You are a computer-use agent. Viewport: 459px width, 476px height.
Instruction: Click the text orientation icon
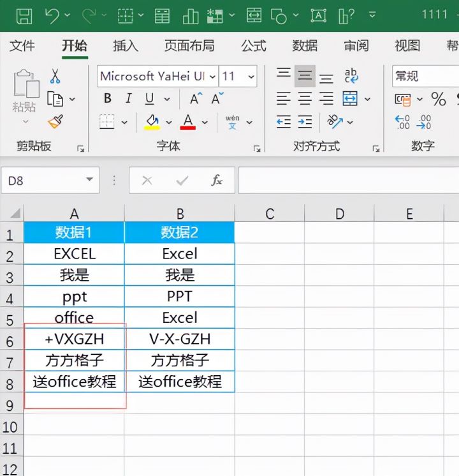(335, 121)
